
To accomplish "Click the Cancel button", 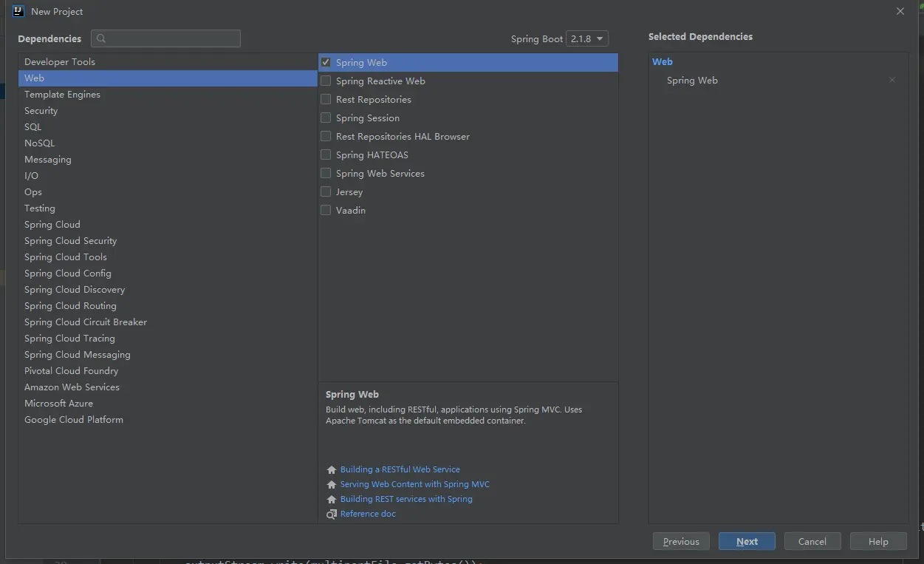I will click(812, 541).
